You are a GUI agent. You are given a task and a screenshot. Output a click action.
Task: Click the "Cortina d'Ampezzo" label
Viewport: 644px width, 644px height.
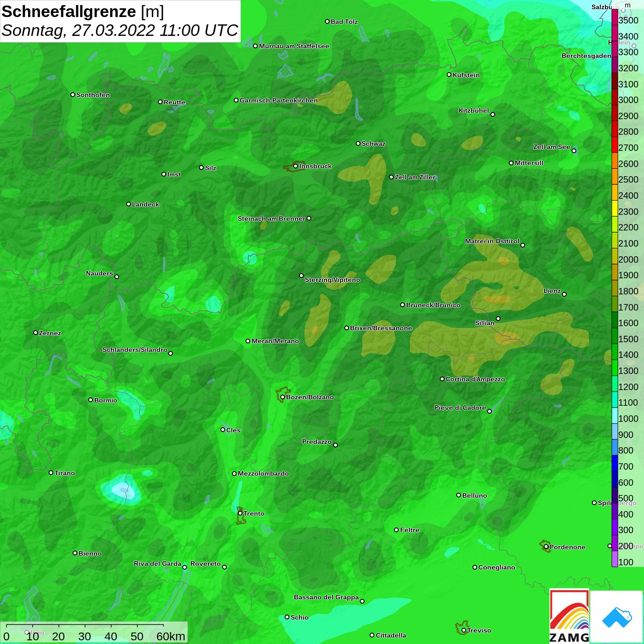[x=475, y=379]
